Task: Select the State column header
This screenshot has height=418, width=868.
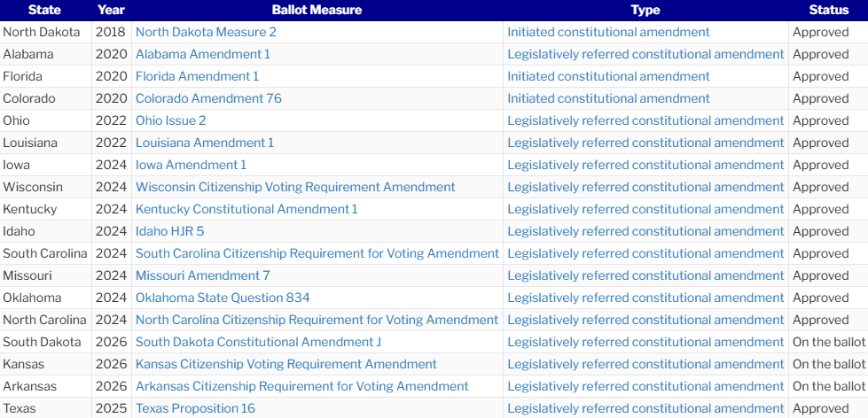Action: 44,10
